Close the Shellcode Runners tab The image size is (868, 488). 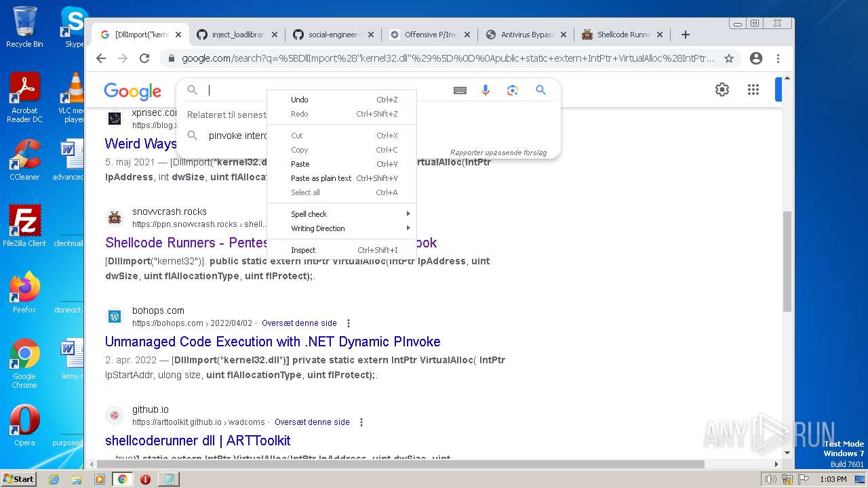(x=660, y=35)
